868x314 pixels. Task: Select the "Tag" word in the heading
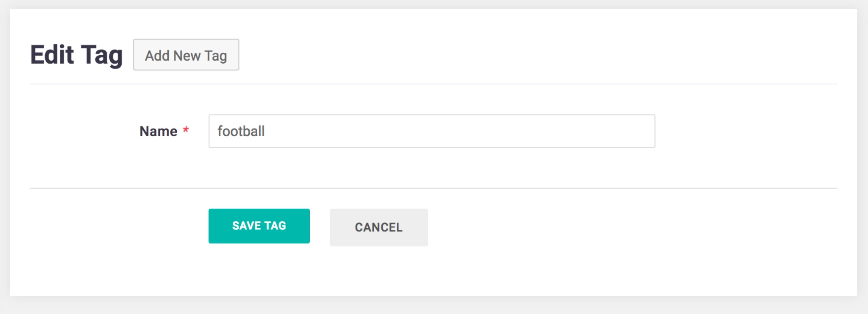pos(102,56)
